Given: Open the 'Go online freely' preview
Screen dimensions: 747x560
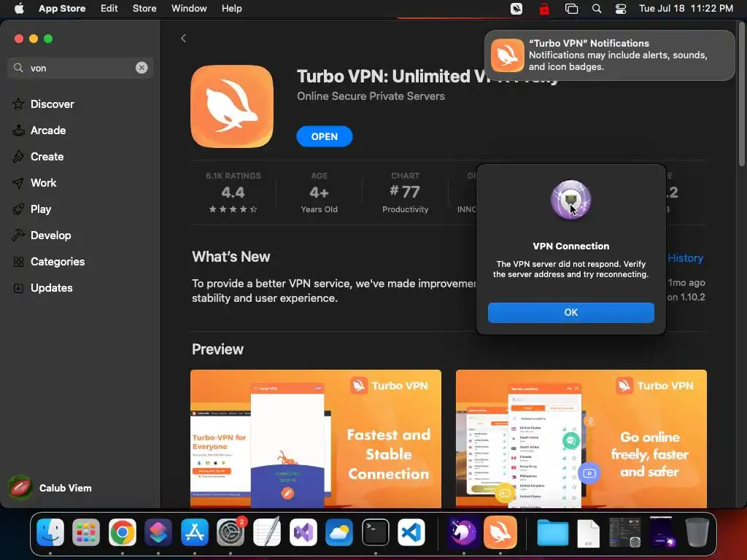Looking at the screenshot, I should 581,438.
